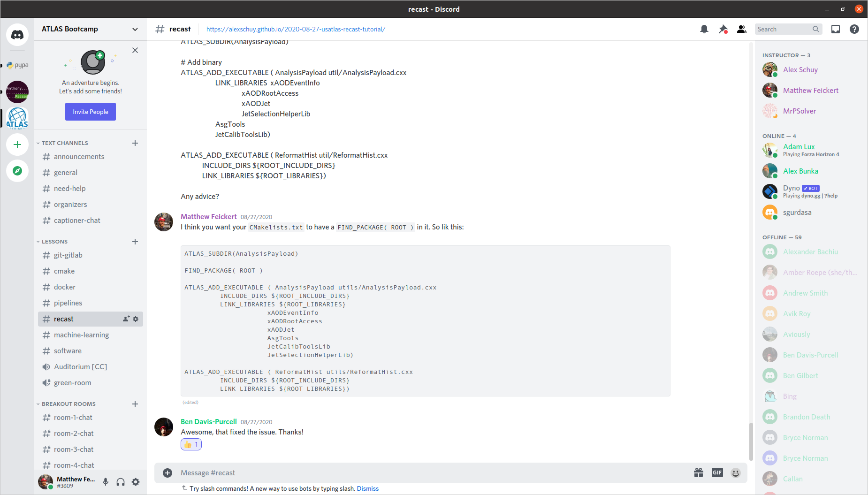Open the Anthony server icon
The height and width of the screenshot is (495, 868).
[17, 92]
